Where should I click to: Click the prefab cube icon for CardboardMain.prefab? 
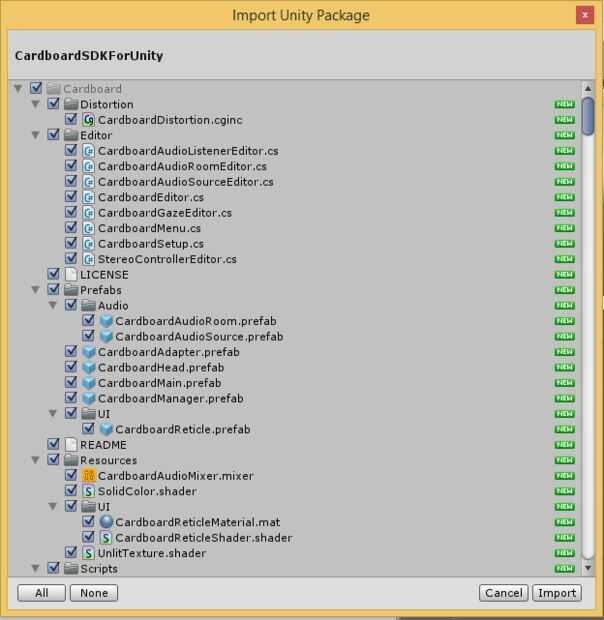coord(89,382)
